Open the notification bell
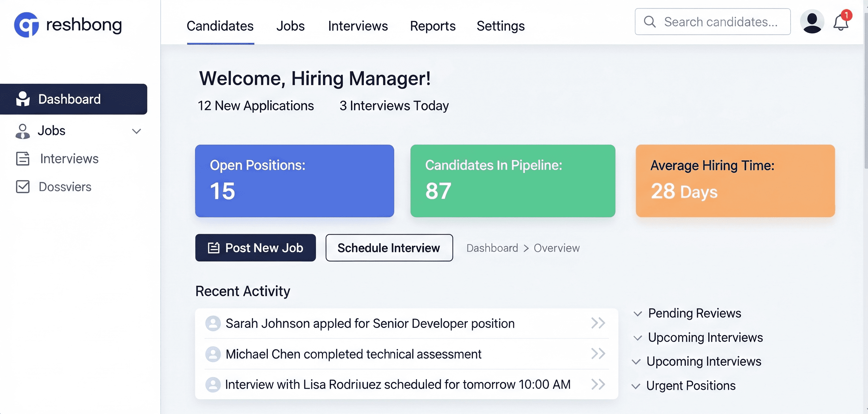868x414 pixels. pos(840,22)
